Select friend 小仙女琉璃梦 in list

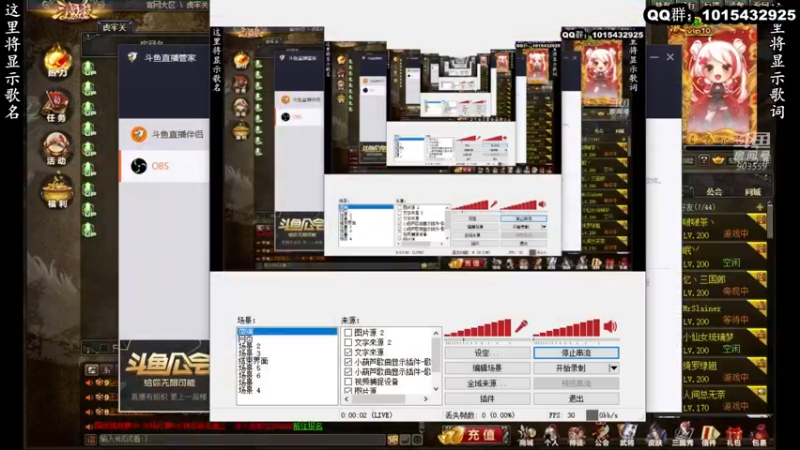[x=724, y=343]
